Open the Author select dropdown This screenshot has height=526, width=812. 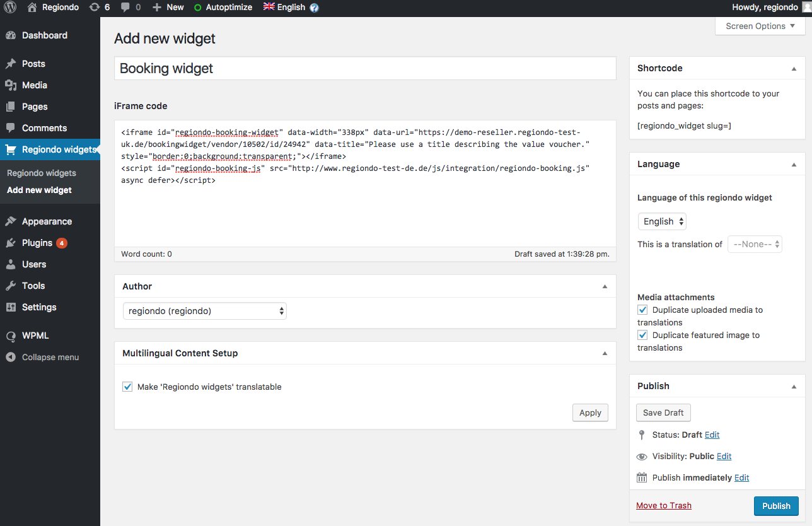coord(204,311)
